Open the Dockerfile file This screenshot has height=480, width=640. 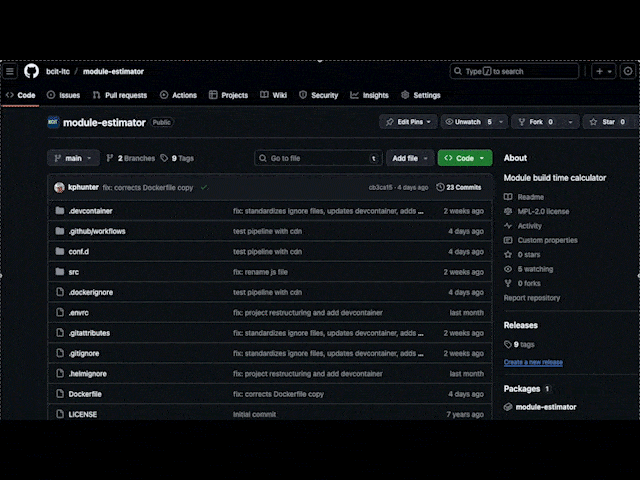85,394
